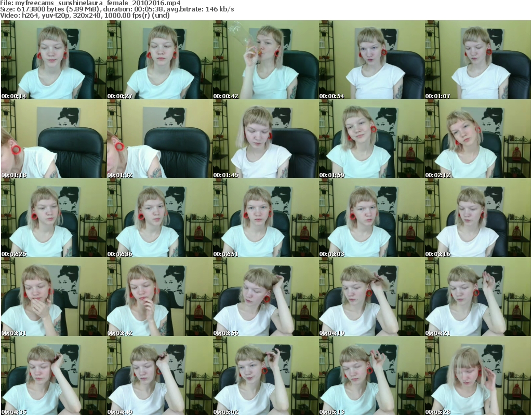
Task: Open the thumbnail at 00:00:42
Action: tap(265, 60)
